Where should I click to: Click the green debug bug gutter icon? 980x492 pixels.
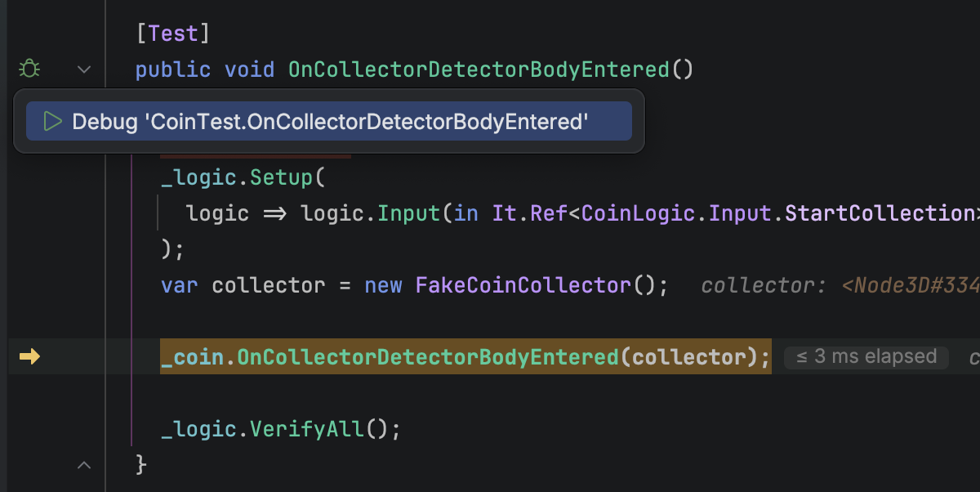coord(29,69)
